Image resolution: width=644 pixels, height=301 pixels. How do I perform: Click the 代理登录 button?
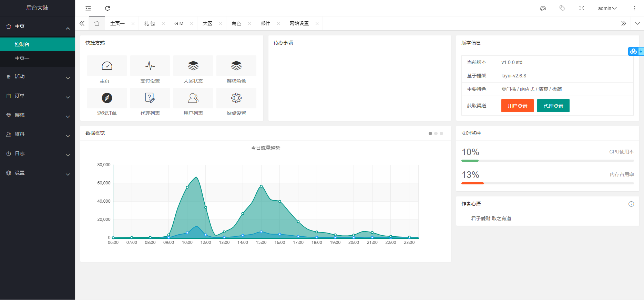coord(553,106)
